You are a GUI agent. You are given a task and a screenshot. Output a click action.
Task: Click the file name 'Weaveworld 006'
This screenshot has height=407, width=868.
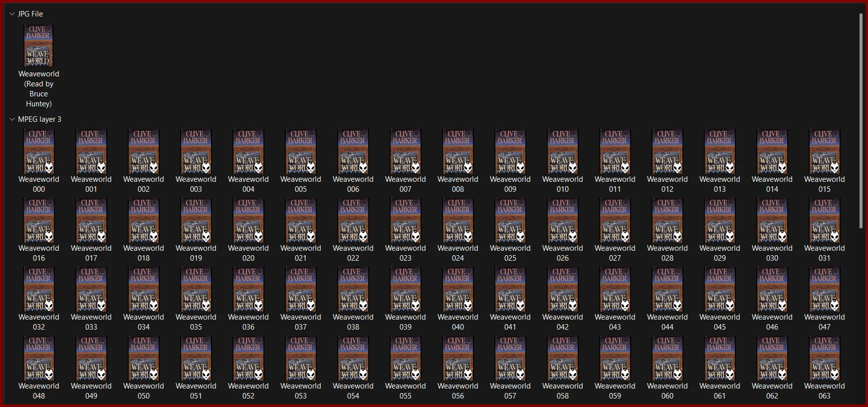(353, 184)
